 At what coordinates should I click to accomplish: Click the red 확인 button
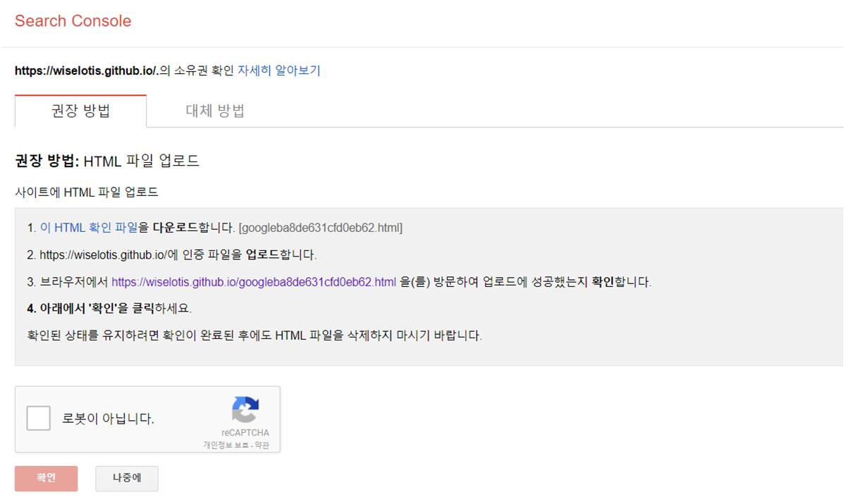click(x=47, y=478)
